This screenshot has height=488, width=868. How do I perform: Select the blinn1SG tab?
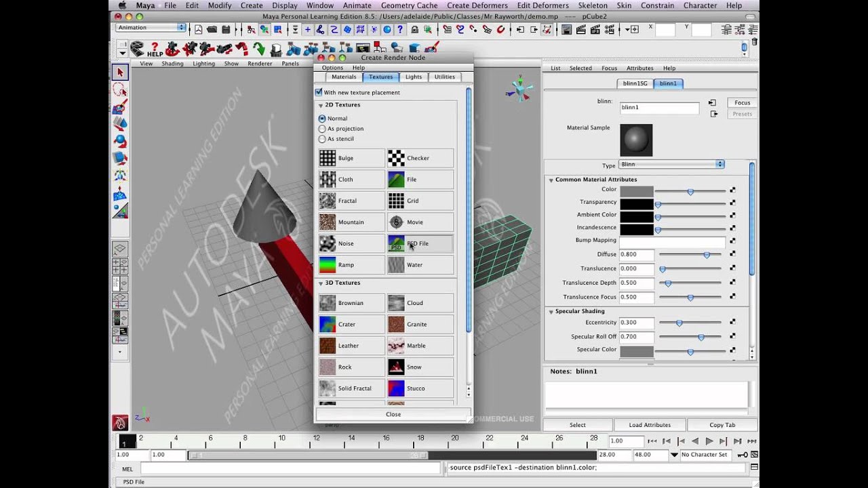635,83
